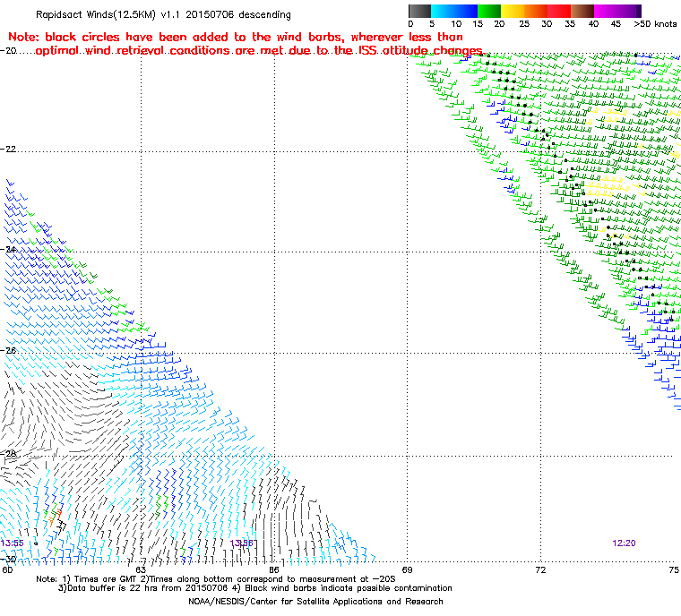Click the '3)Data buffer is 22 hrs' footer line
The width and height of the screenshot is (681, 616).
coord(255,588)
